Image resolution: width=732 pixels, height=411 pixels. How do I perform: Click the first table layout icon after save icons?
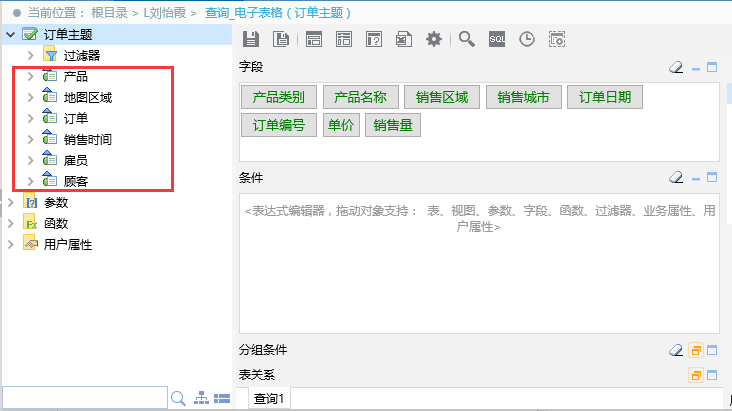[x=314, y=39]
